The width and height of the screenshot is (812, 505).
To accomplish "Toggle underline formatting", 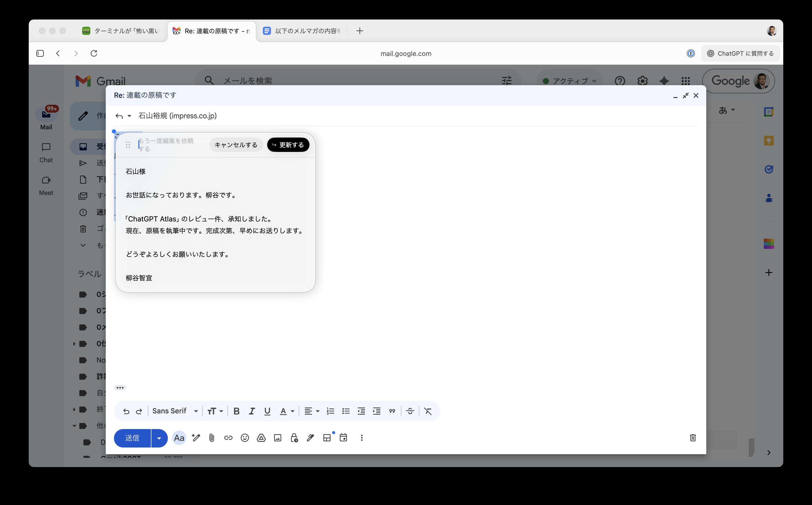I will tap(267, 411).
